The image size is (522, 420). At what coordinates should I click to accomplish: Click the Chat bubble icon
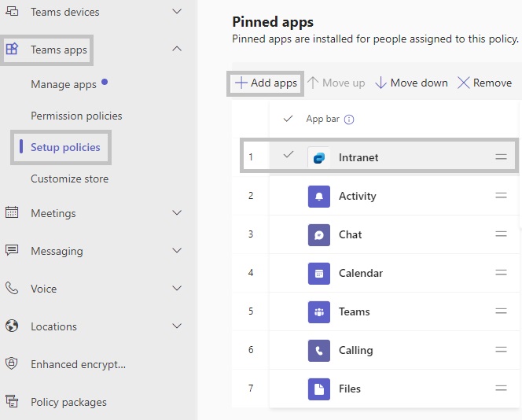tap(318, 234)
